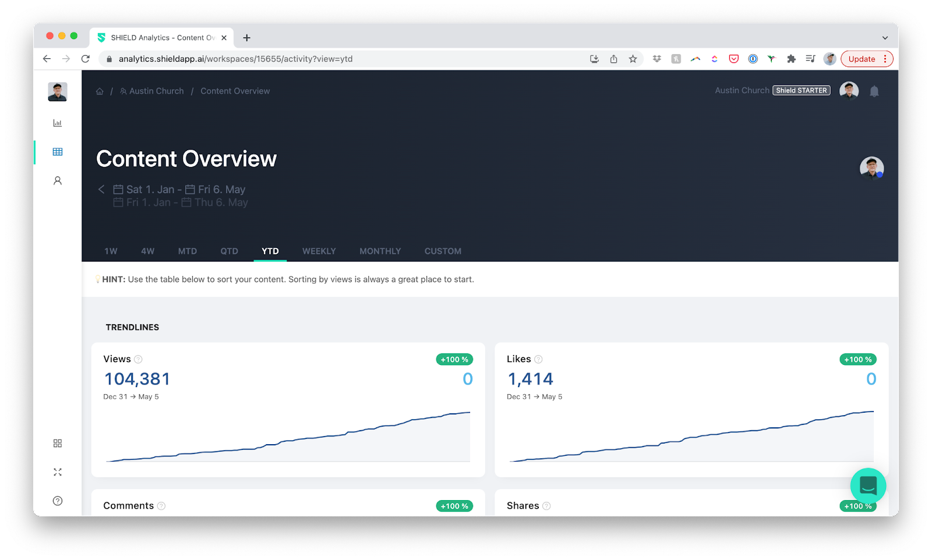Close the SHIELD Analytics browser tab
The width and height of the screenshot is (932, 560).
point(224,38)
